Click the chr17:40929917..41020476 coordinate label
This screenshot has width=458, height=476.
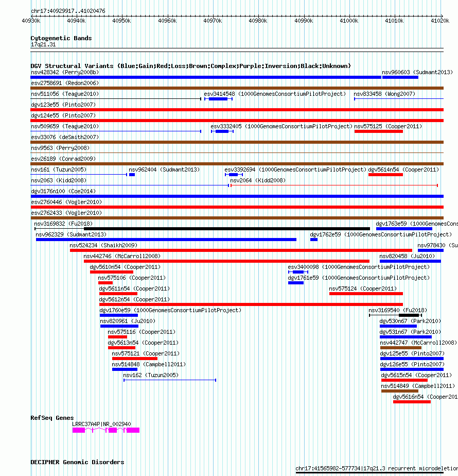pyautogui.click(x=68, y=11)
